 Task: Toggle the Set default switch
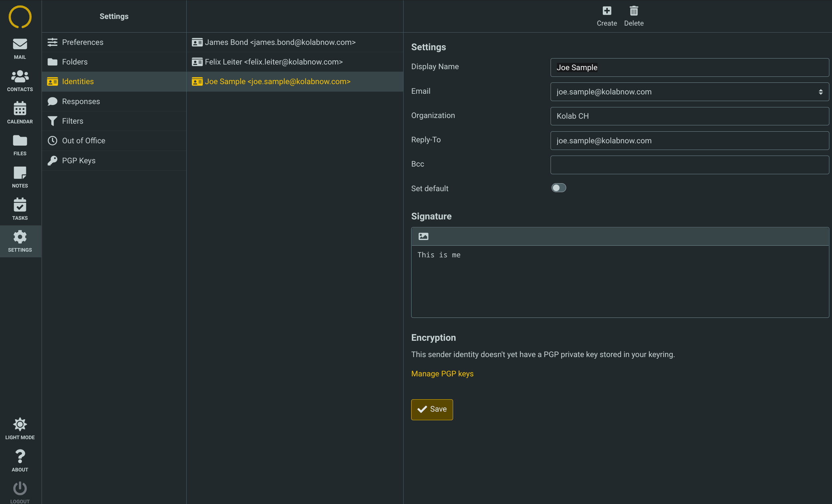click(x=559, y=188)
